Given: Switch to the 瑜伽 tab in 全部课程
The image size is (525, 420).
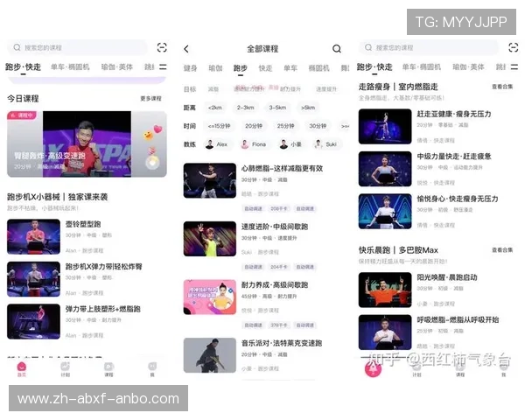Looking at the screenshot, I should [x=215, y=68].
